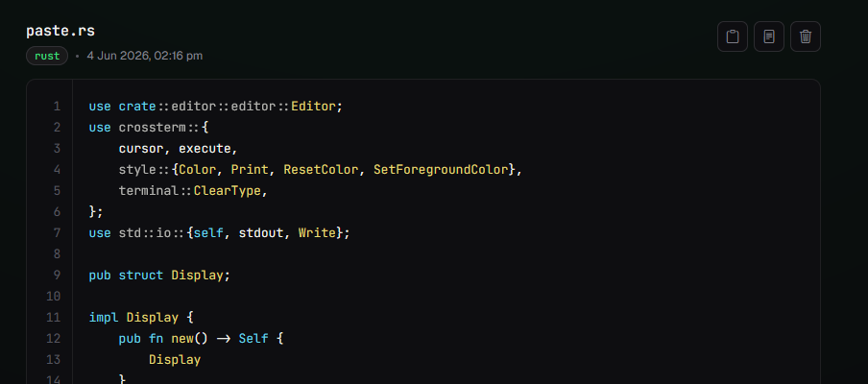Click the ClearType identifier on line 5
This screenshot has height=384, width=868.
click(227, 191)
